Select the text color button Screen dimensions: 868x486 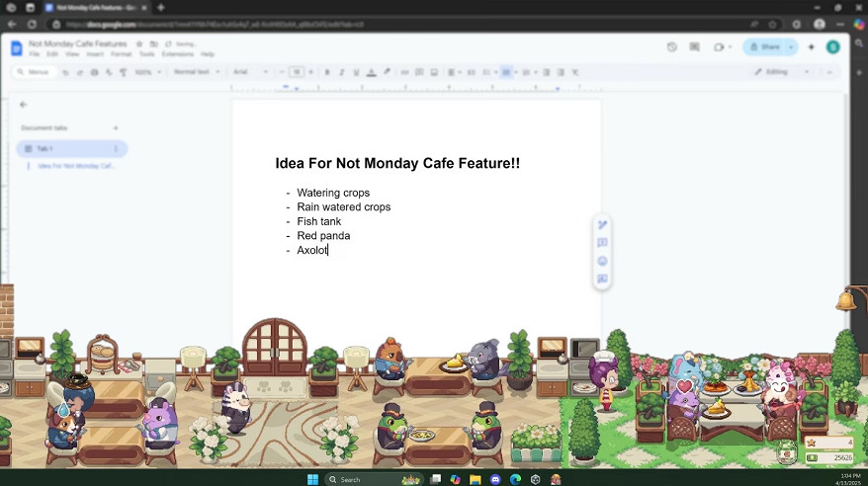coord(371,72)
